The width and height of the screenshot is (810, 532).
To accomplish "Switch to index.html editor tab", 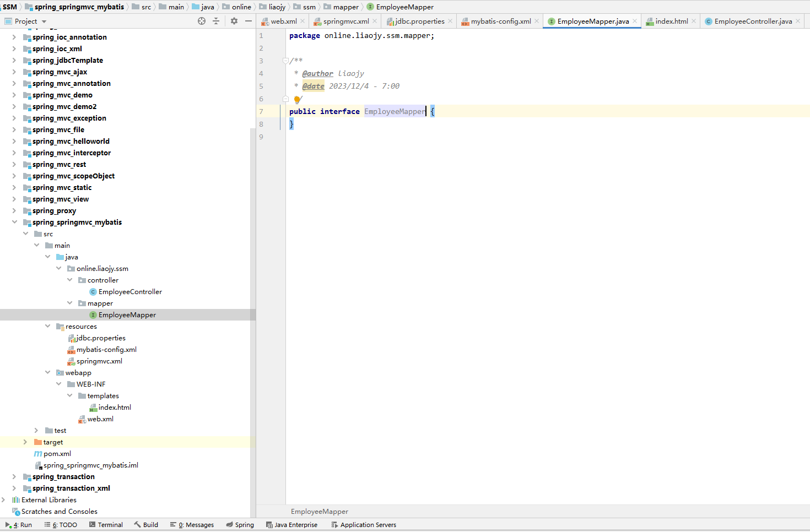I will [671, 21].
